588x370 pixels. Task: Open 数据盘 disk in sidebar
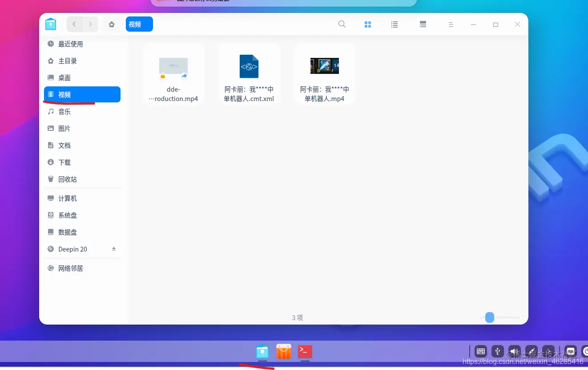pos(82,232)
